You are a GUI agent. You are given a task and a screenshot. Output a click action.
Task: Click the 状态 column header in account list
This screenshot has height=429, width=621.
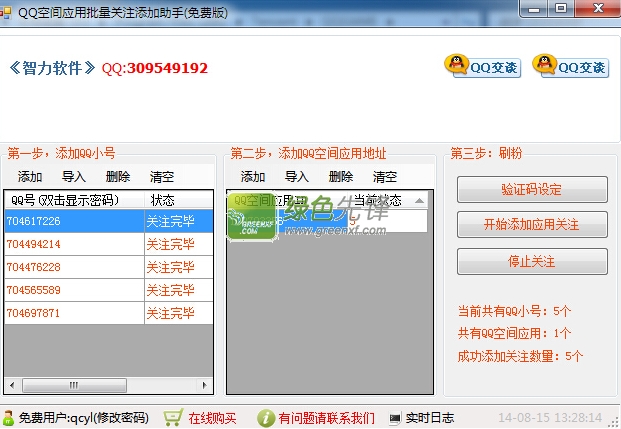pyautogui.click(x=179, y=200)
